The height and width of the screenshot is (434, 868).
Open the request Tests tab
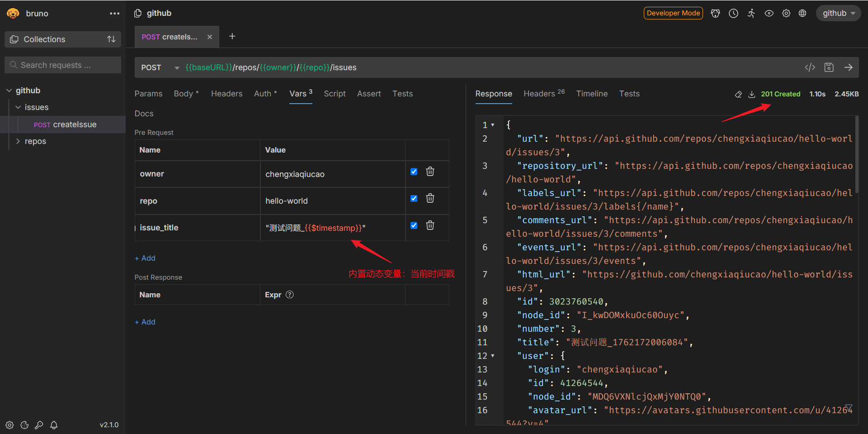pos(402,94)
